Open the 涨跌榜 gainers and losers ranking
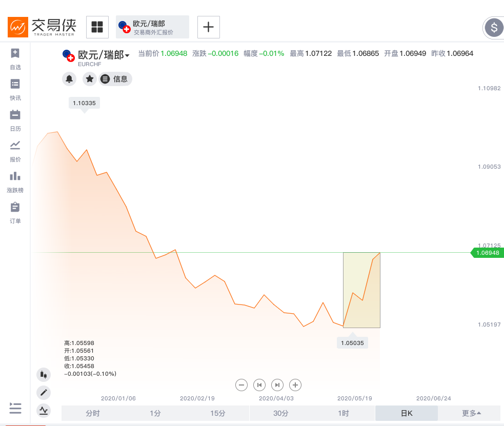The width and height of the screenshot is (504, 426). tap(15, 177)
